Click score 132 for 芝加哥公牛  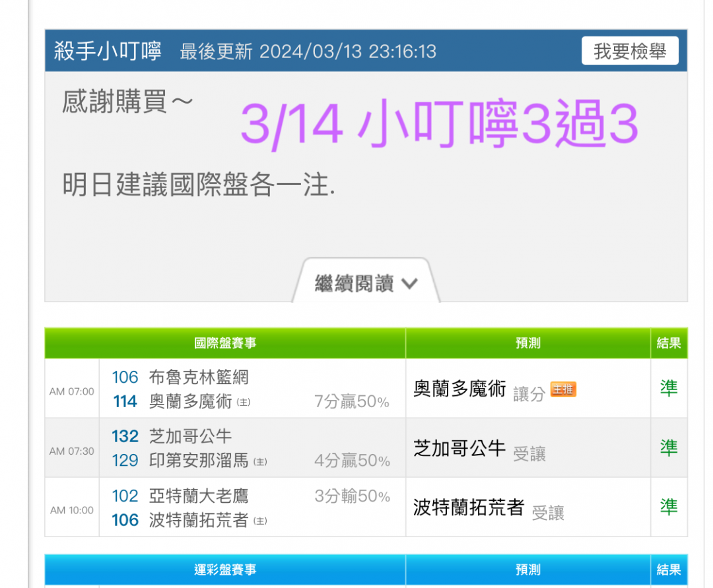coord(125,437)
